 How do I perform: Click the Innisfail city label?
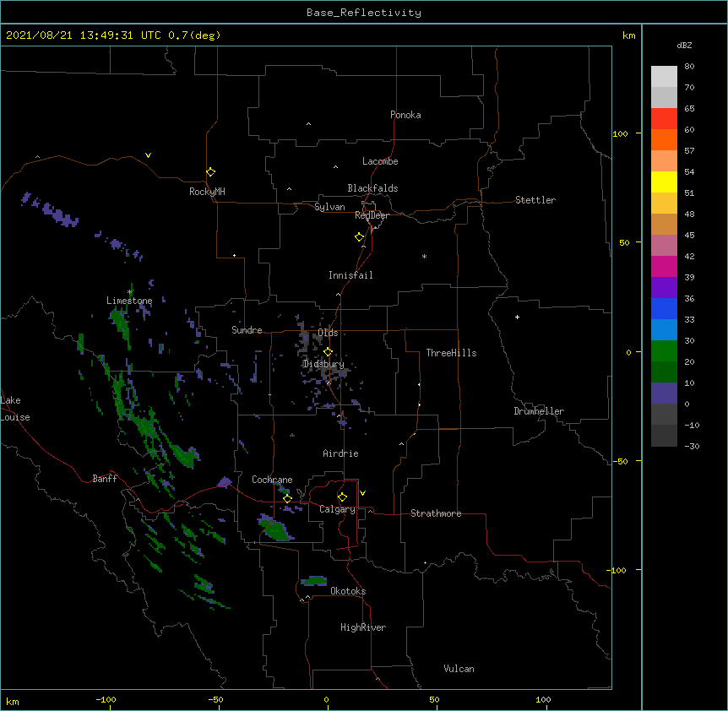point(350,275)
